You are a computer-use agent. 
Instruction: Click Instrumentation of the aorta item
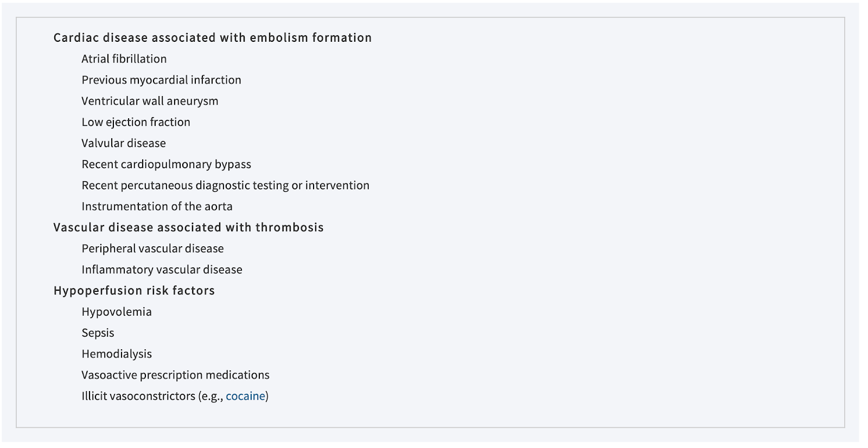tap(157, 206)
